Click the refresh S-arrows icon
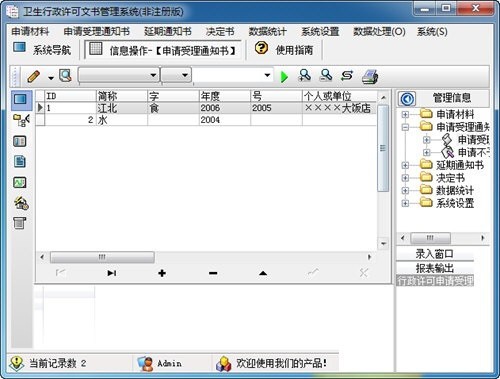Screen dimensions: 500x379 click(x=347, y=76)
